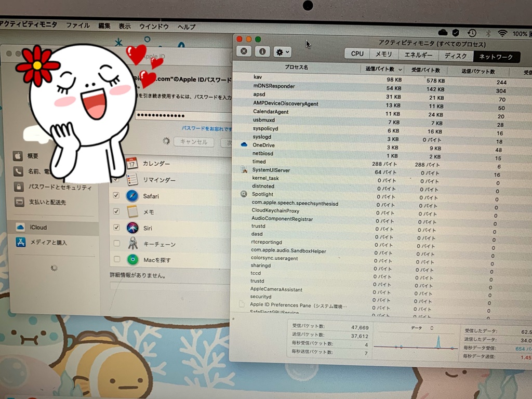This screenshot has height=399, width=532.
Task: Open the ファイル menu
Action: coord(78,25)
